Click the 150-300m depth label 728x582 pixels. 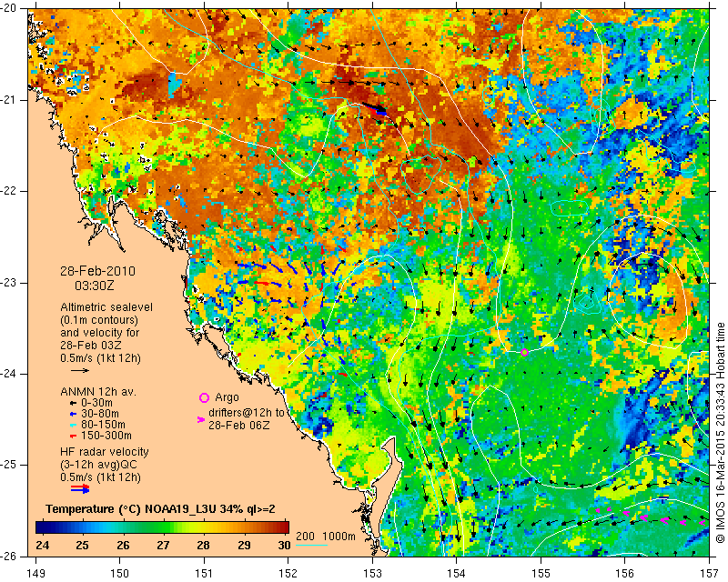click(106, 436)
